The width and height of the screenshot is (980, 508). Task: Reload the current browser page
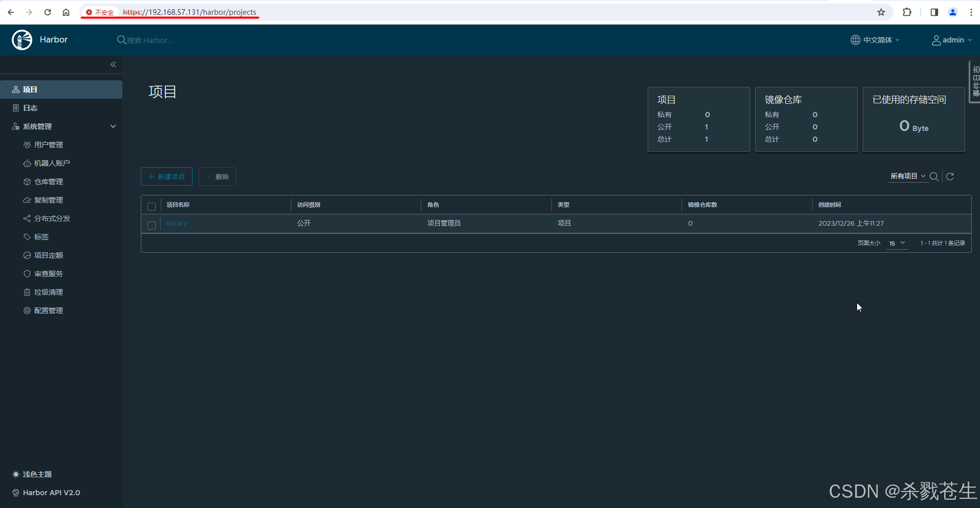point(48,12)
